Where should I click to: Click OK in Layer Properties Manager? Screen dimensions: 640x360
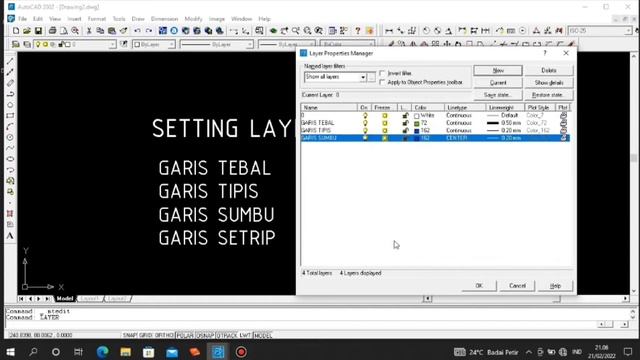[x=479, y=286]
